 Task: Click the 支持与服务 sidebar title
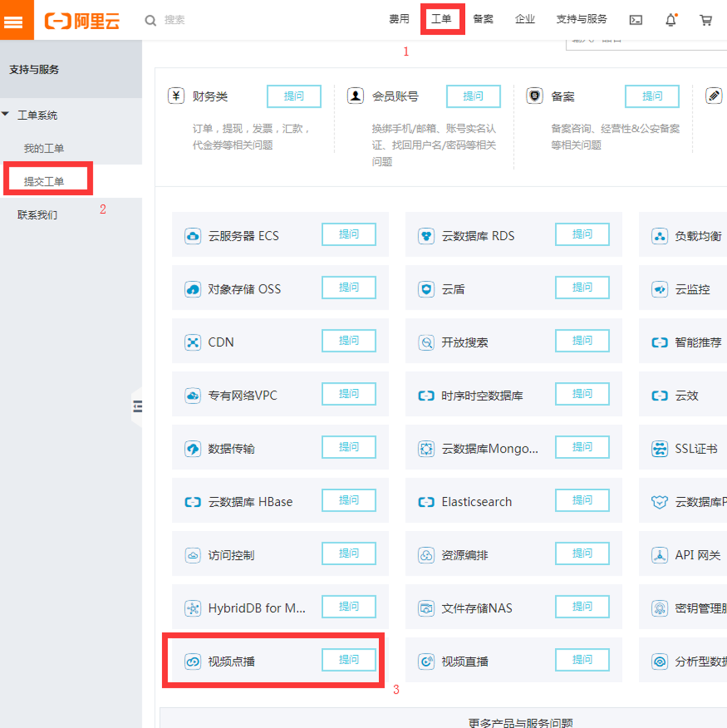tap(34, 70)
